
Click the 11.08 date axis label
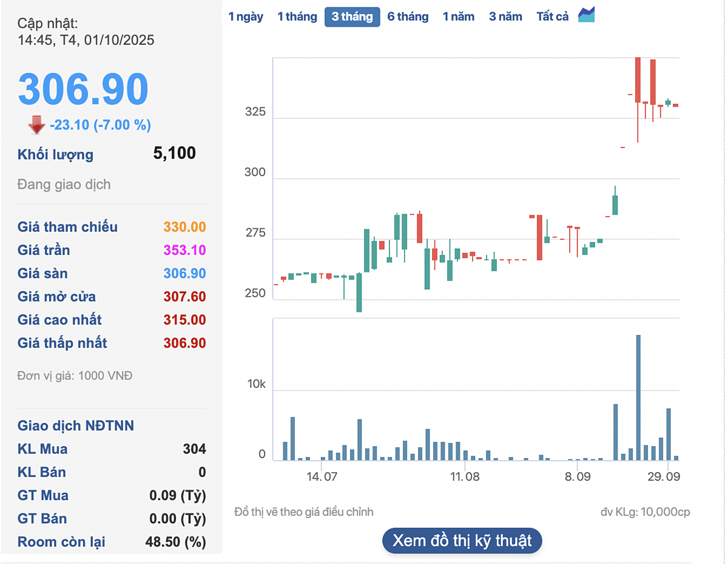coord(465,476)
